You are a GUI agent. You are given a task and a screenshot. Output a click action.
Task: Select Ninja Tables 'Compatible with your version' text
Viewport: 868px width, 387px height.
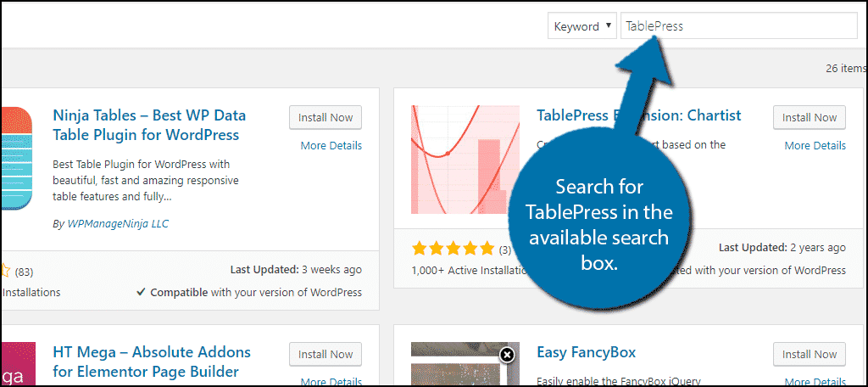click(249, 292)
